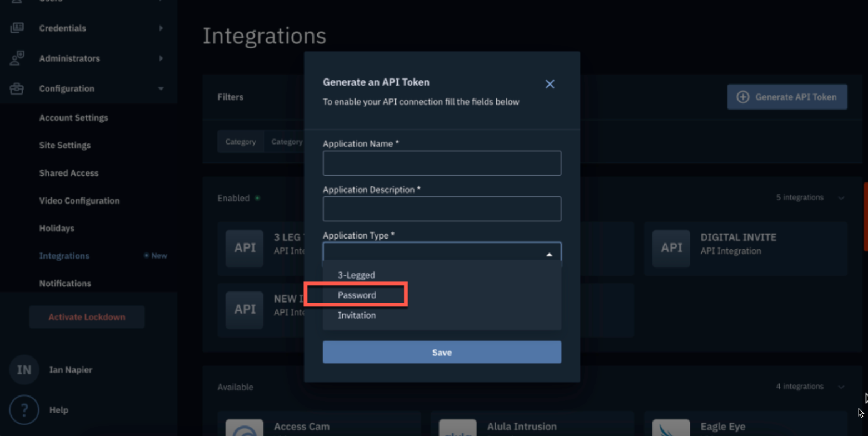This screenshot has height=436, width=868.
Task: Open Account Settings in sidebar menu
Action: pos(73,118)
